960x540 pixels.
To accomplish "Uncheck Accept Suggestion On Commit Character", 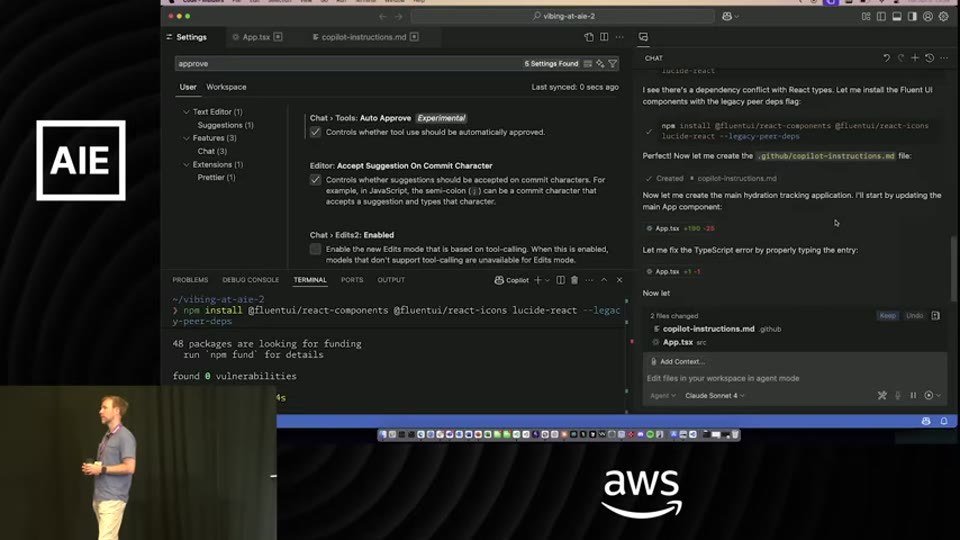I will coord(315,180).
